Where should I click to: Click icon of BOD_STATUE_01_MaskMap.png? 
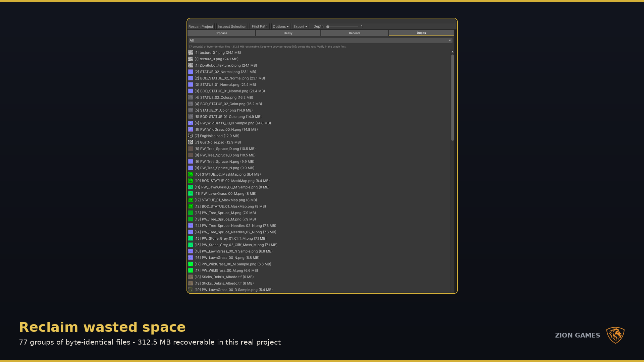pos(191,206)
